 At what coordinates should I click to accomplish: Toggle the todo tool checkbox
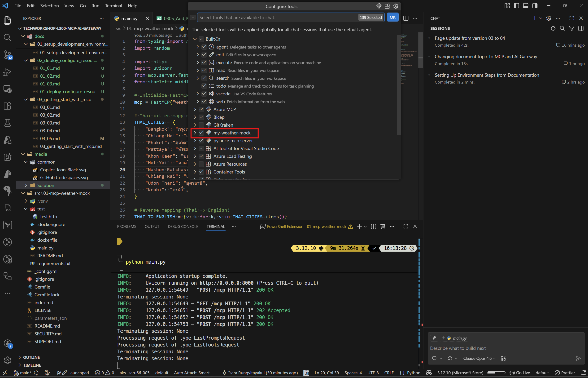coord(204,86)
